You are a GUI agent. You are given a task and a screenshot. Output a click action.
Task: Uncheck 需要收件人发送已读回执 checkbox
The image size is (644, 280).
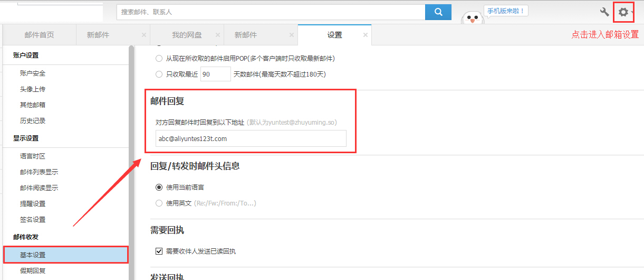coord(159,251)
